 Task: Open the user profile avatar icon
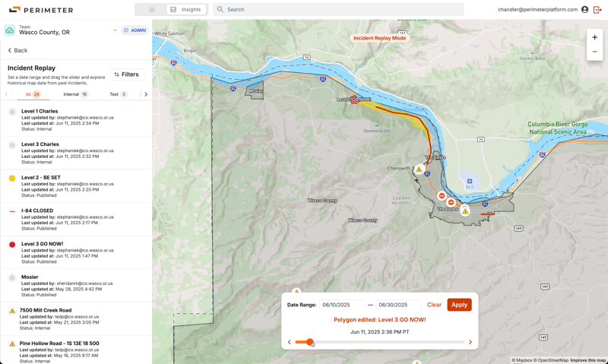point(584,10)
